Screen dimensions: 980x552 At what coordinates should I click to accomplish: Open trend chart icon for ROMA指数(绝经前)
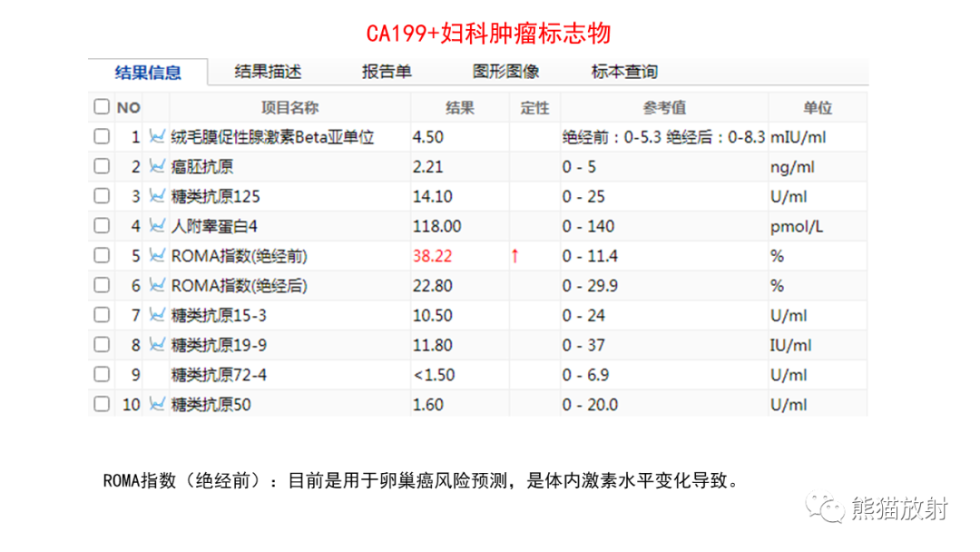(x=157, y=255)
